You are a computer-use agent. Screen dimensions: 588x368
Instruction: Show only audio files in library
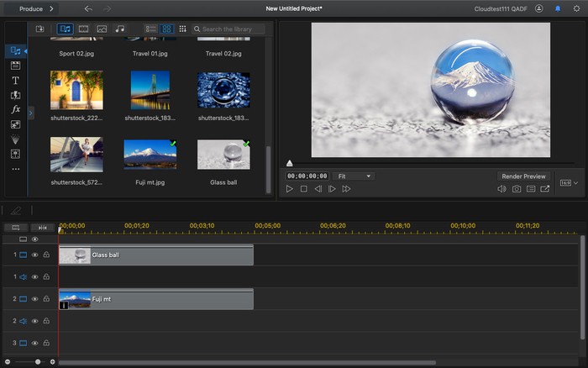[x=120, y=29]
